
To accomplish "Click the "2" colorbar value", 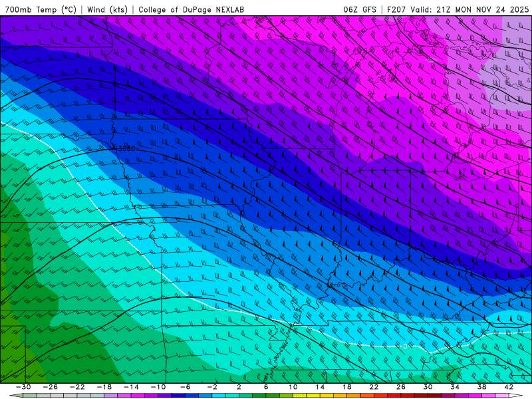I will point(239,387).
